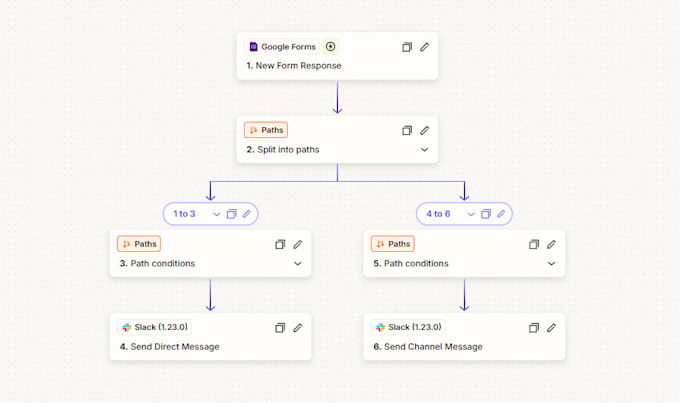
Task: Duplicate the Send Direct Message step
Action: [x=280, y=328]
